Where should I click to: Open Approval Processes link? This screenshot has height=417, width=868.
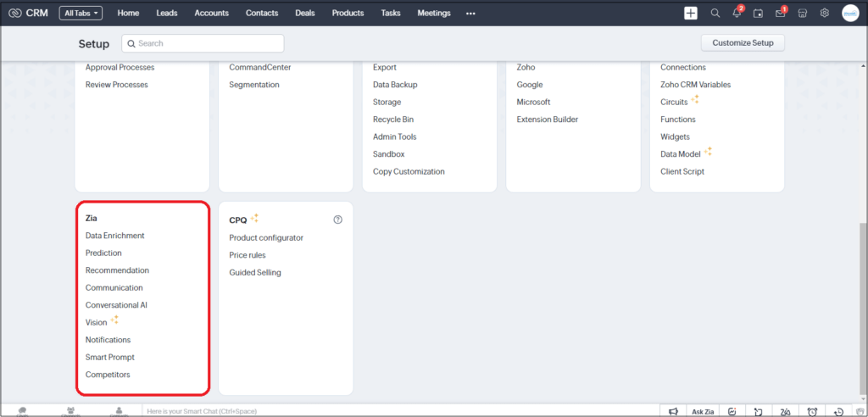pos(120,68)
